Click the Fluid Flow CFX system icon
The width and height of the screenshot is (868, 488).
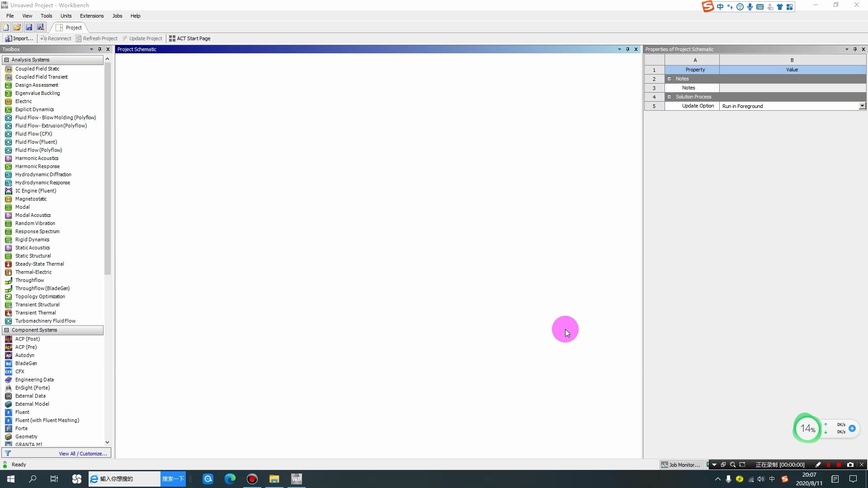coord(8,133)
